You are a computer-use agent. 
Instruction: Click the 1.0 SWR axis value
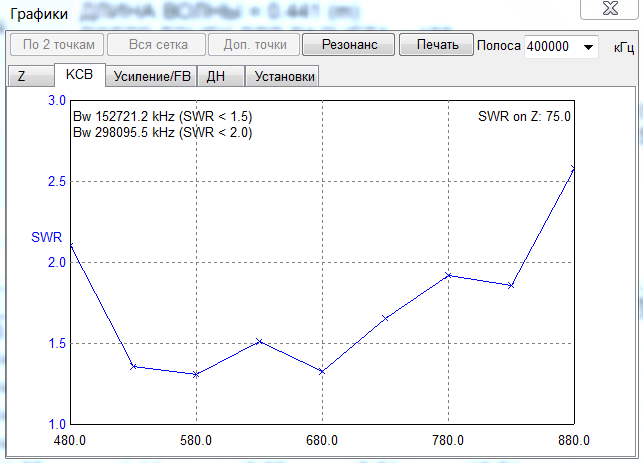pos(57,424)
